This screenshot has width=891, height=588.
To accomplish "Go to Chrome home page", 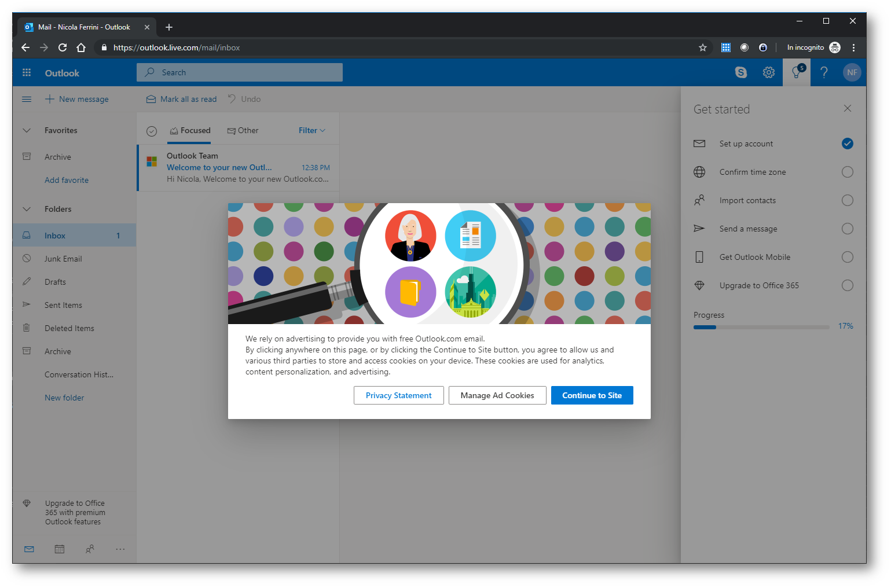I will tap(81, 47).
